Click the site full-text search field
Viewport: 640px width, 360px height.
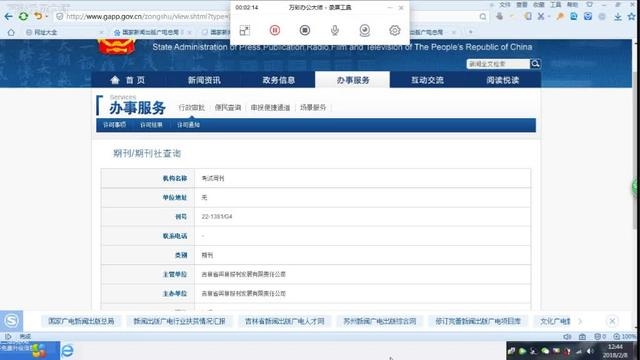point(498,64)
